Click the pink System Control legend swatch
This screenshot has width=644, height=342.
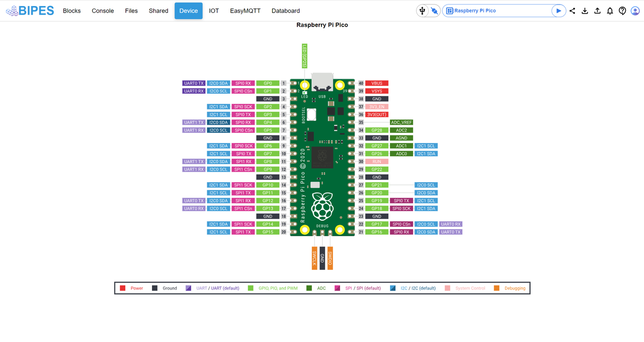pyautogui.click(x=448, y=288)
